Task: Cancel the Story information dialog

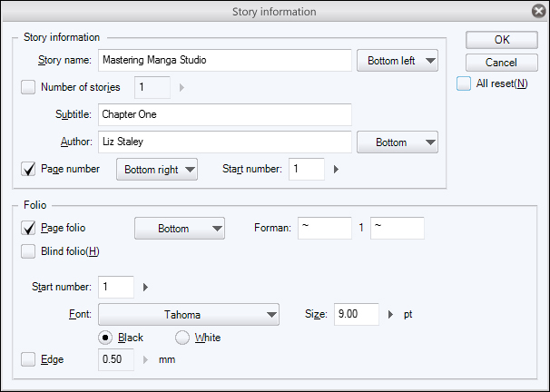Action: point(502,63)
